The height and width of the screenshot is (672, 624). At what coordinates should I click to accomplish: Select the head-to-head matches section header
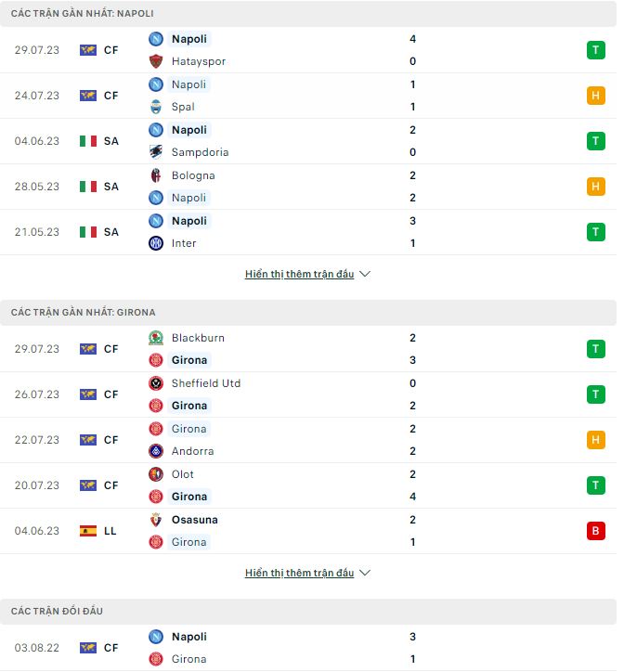pyautogui.click(x=58, y=612)
